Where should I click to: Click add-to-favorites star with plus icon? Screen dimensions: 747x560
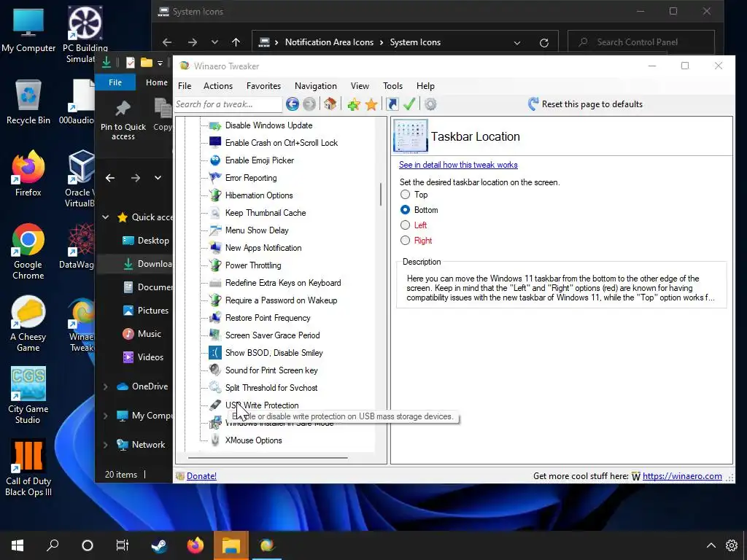click(x=354, y=104)
